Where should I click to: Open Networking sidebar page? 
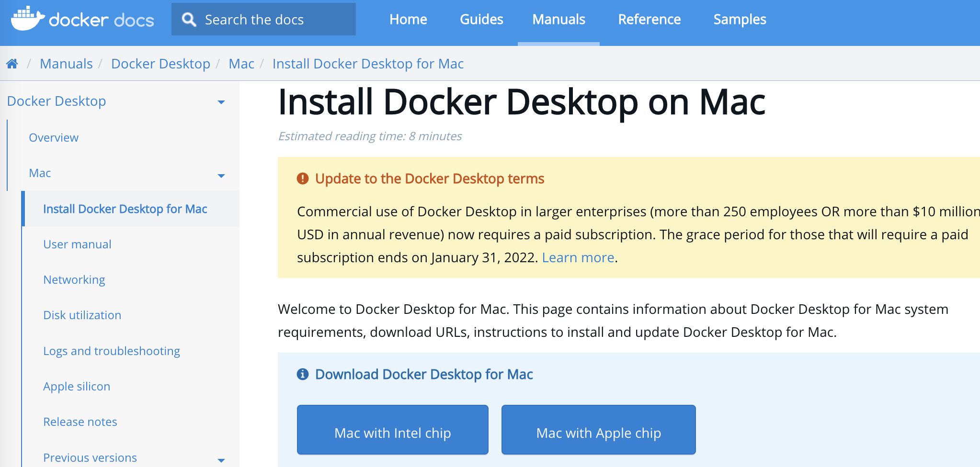pos(74,279)
